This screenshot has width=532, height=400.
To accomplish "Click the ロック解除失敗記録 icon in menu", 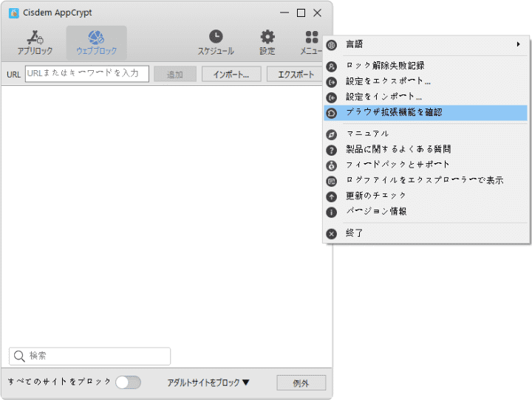I will pyautogui.click(x=332, y=66).
